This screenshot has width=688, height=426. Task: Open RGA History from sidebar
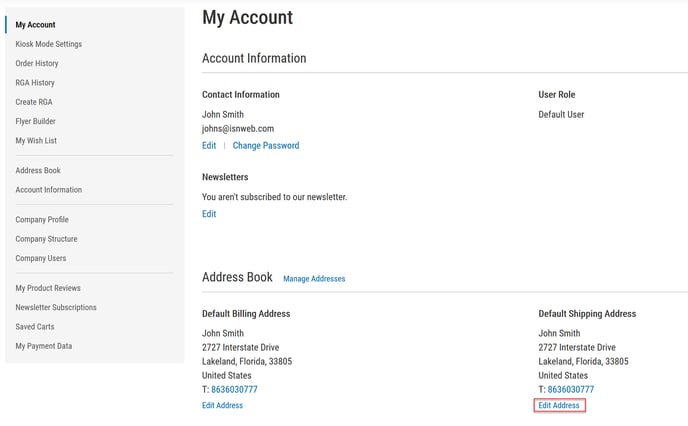[x=35, y=83]
